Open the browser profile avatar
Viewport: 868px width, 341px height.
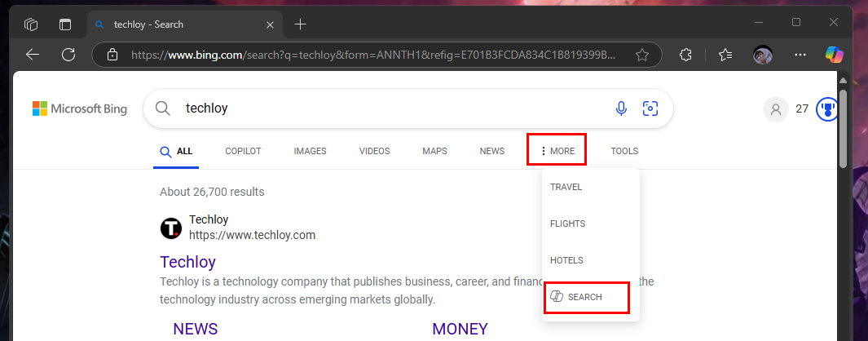click(763, 55)
